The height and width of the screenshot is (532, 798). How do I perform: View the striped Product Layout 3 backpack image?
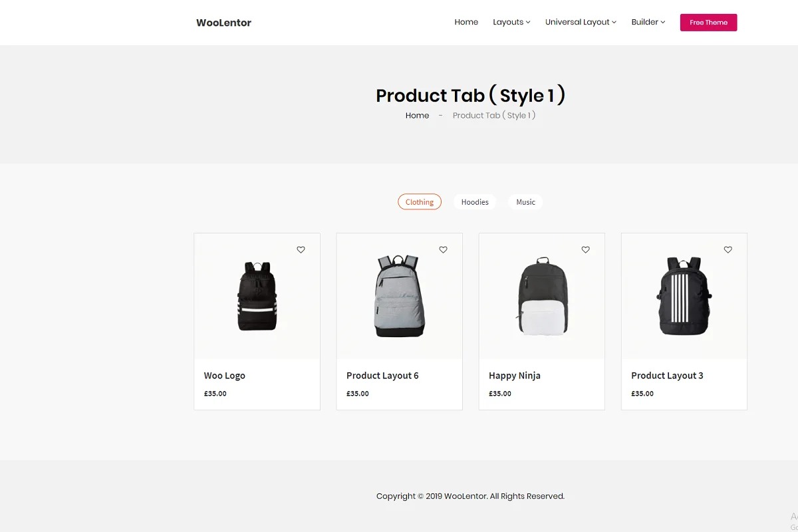click(x=684, y=297)
